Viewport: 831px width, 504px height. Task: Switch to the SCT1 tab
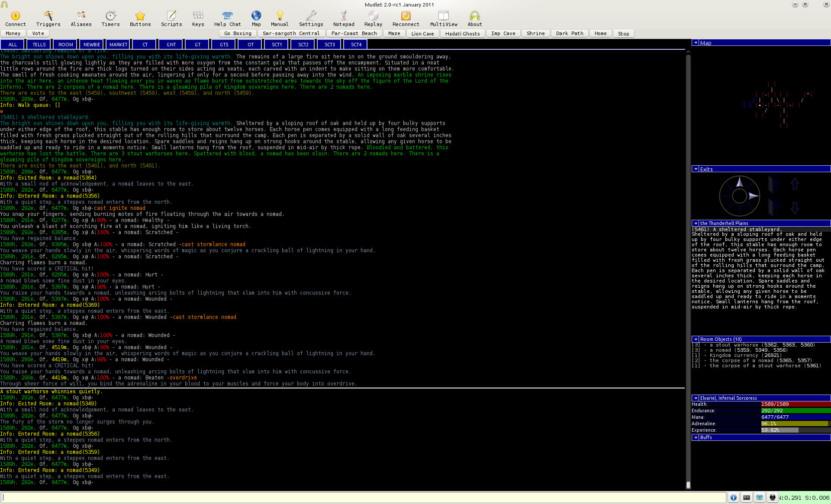(277, 44)
